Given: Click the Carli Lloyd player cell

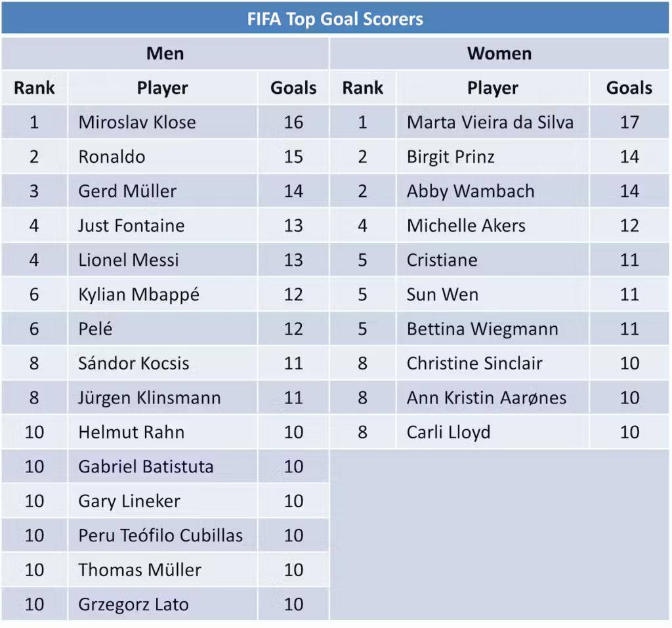Looking at the screenshot, I should coord(448,432).
